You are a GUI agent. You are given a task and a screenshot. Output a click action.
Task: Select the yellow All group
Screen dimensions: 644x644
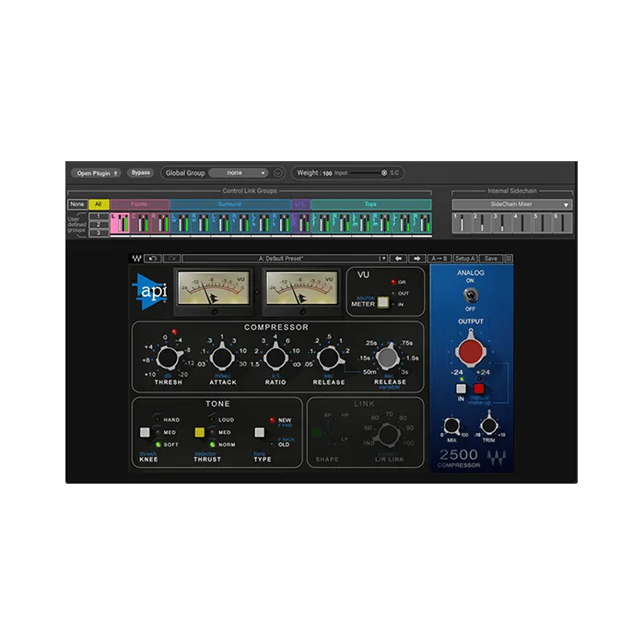[x=99, y=205]
